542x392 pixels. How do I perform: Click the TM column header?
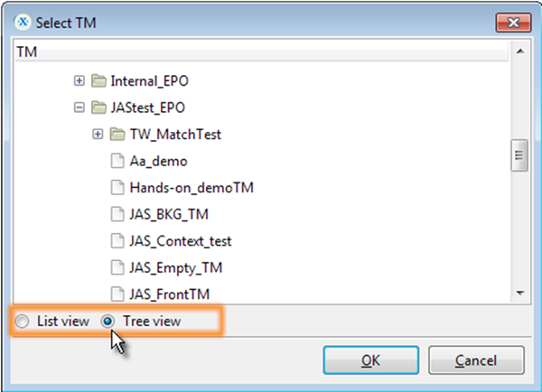point(262,51)
